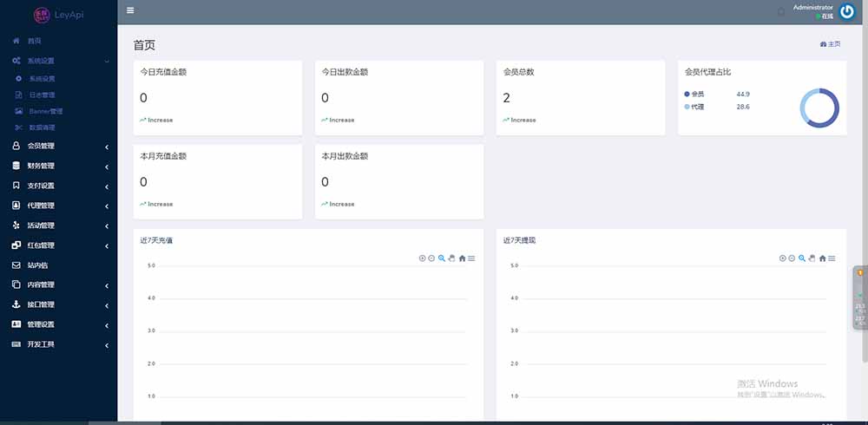This screenshot has height=425, width=868.
Task: Open the 日志管理 submenu item
Action: point(42,95)
